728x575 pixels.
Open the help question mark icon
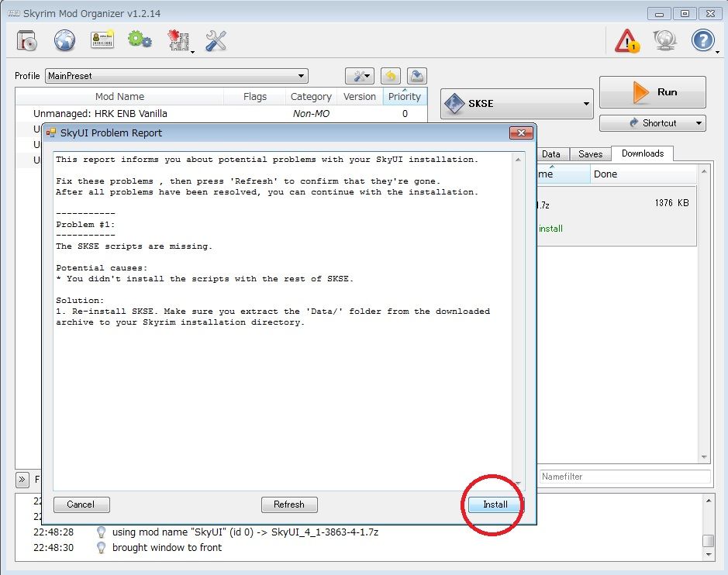[x=703, y=41]
